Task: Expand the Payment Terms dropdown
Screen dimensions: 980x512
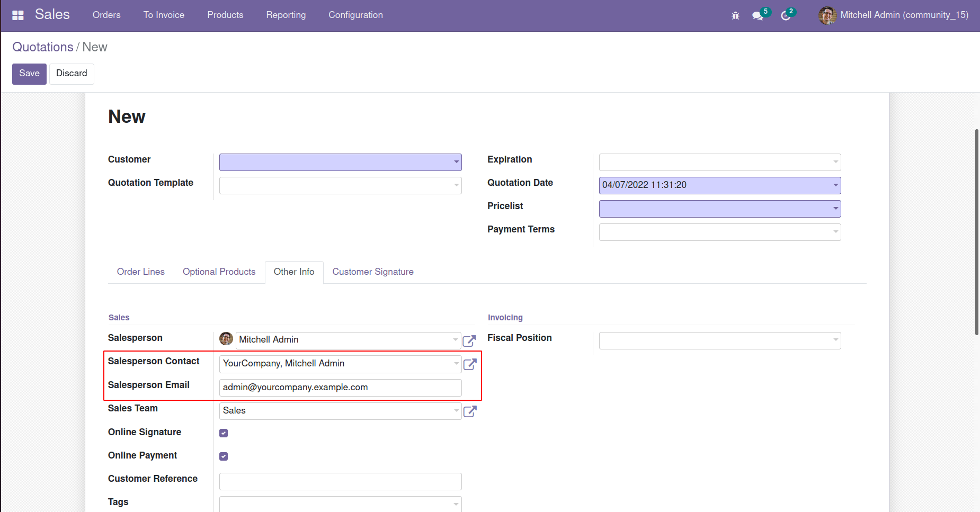Action: 835,232
